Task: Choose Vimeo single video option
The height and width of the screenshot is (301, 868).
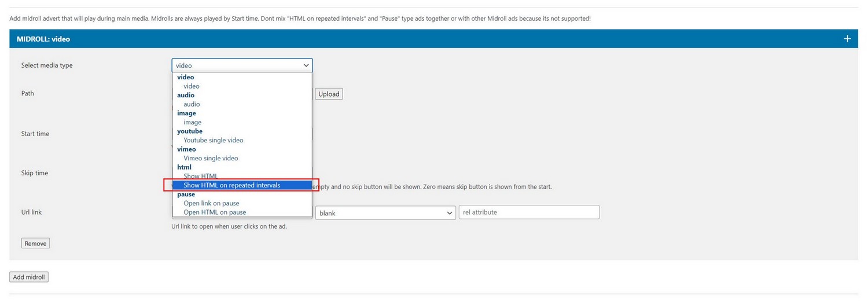Action: tap(211, 158)
